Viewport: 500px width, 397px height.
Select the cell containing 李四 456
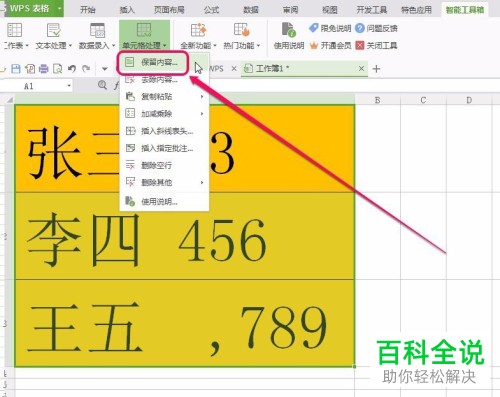[x=185, y=236]
